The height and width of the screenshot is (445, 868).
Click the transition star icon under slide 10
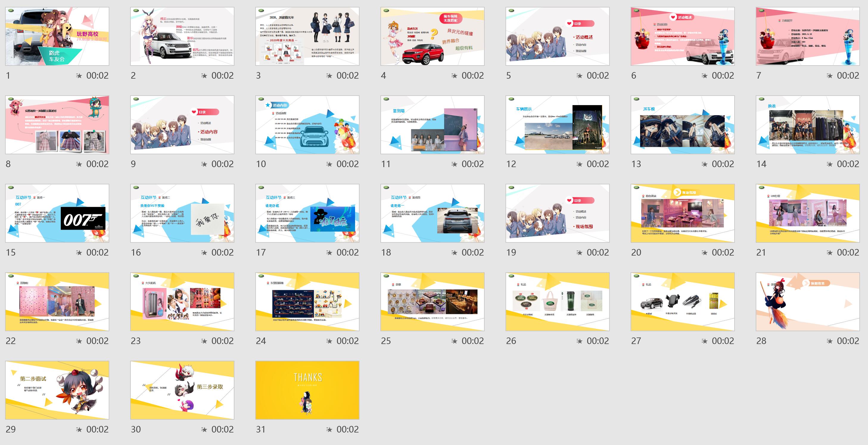(329, 164)
